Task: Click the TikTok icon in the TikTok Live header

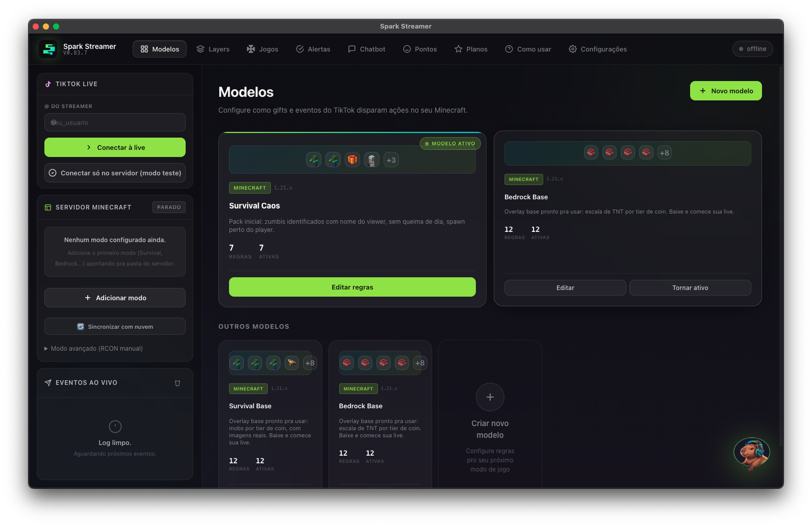Action: pos(48,84)
